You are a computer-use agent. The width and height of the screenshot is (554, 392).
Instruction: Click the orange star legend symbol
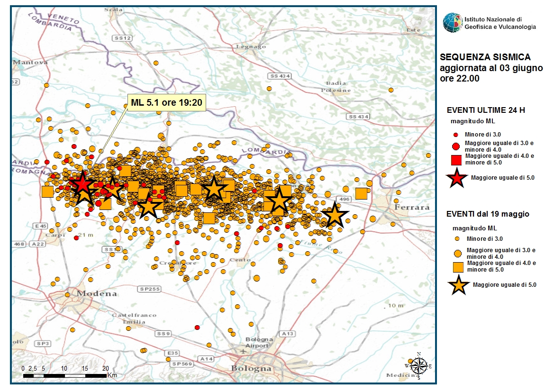click(458, 285)
